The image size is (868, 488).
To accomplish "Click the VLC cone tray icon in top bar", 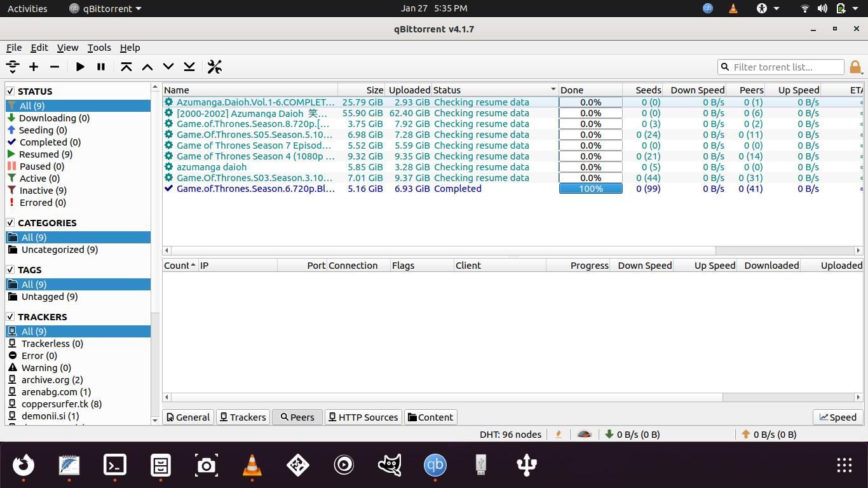I will tap(733, 8).
